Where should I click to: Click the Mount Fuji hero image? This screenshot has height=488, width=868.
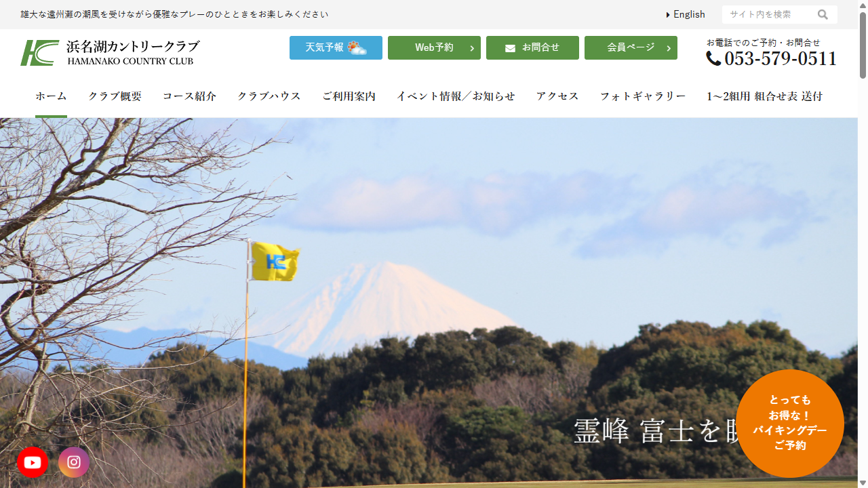click(x=429, y=303)
